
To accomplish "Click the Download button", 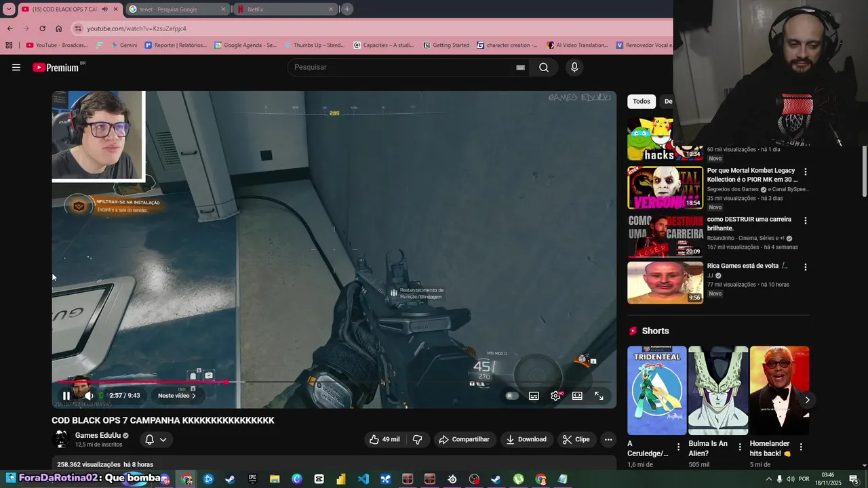I will (x=526, y=439).
